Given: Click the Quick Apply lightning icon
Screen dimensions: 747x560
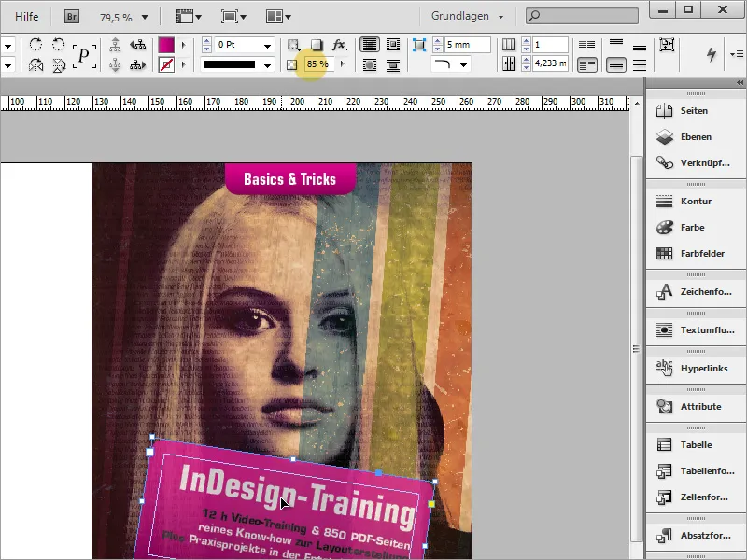Looking at the screenshot, I should 712,54.
